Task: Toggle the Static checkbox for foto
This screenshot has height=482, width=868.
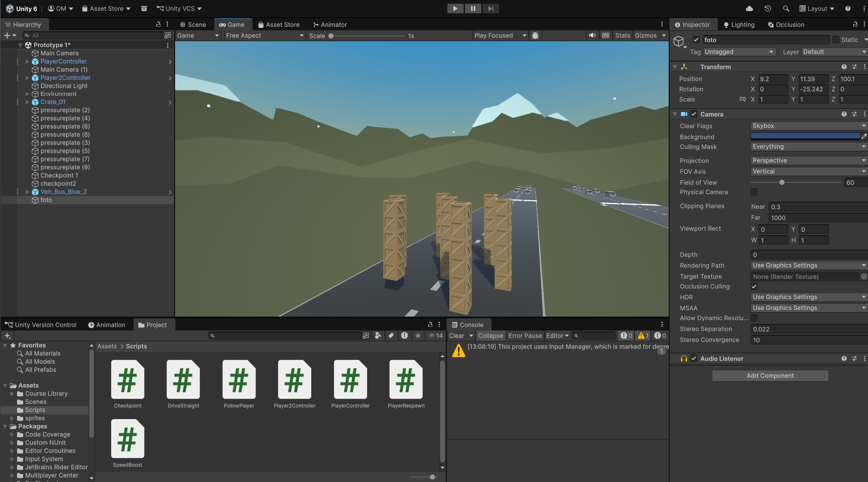Action: point(836,40)
